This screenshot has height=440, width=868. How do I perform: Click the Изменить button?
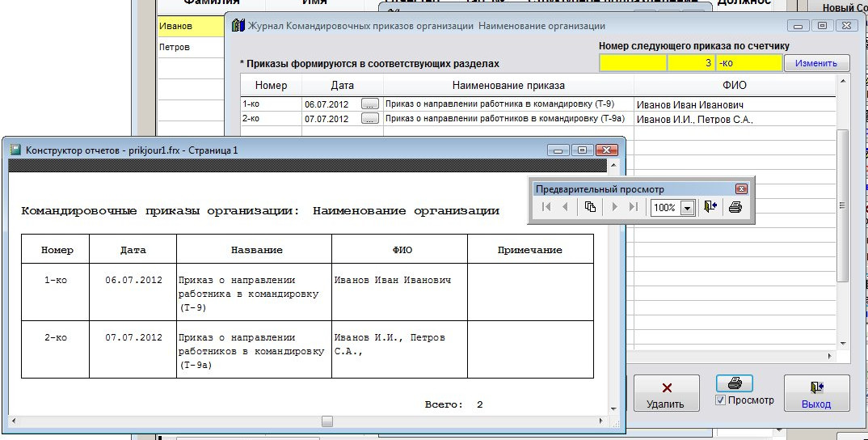point(815,63)
